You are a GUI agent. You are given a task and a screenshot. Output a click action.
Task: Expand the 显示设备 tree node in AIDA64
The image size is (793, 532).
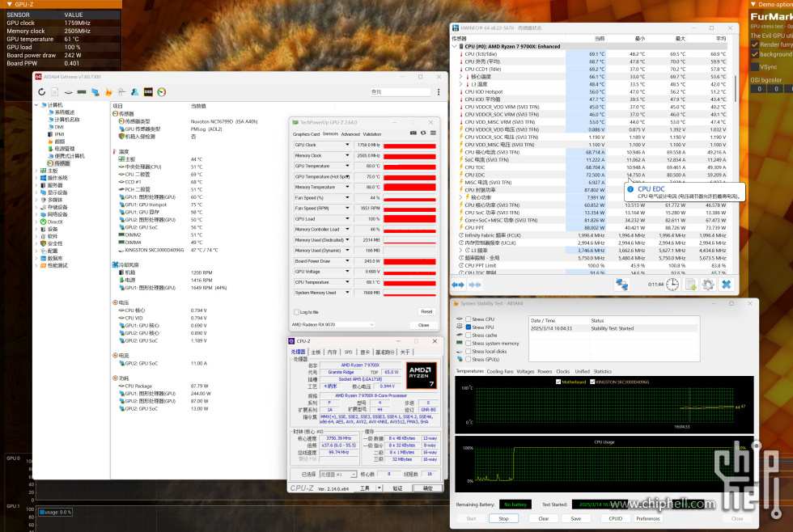tap(36, 192)
